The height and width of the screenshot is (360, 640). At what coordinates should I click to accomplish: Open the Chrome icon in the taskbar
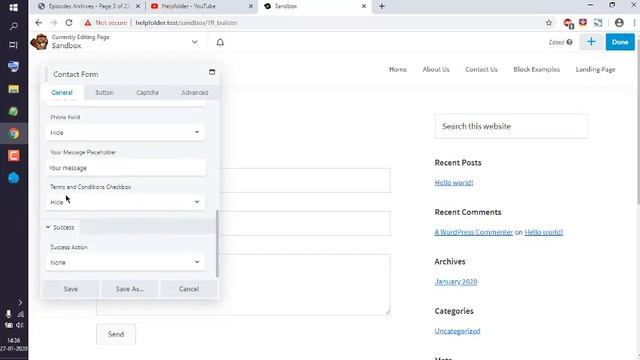click(x=13, y=134)
